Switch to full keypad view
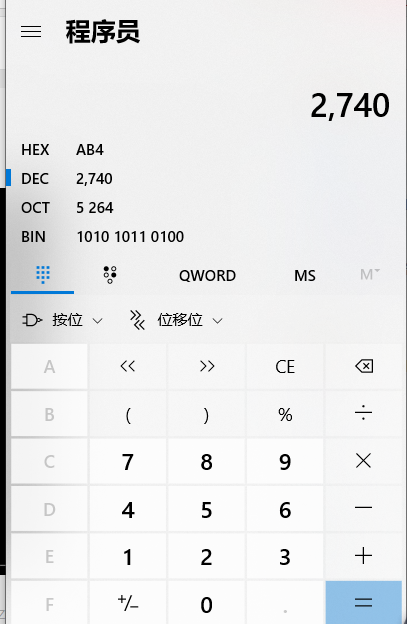 pyautogui.click(x=43, y=275)
